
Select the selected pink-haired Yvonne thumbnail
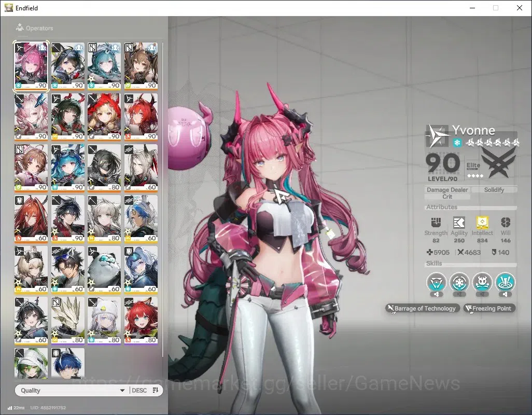point(31,66)
